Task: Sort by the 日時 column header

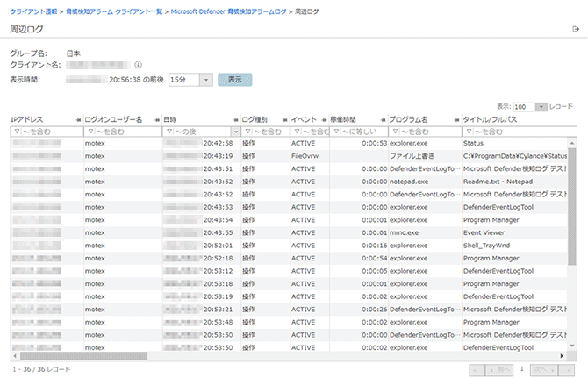Action: point(170,119)
